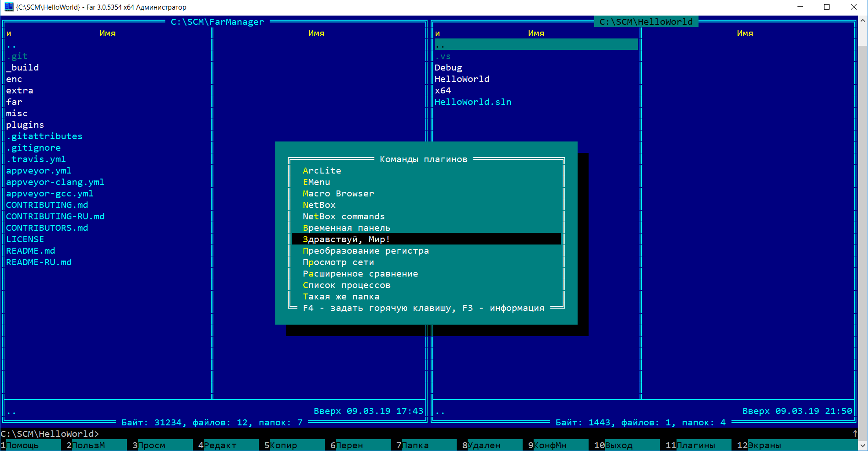868x451 pixels.
Task: Select HelloWorld folder in right panel
Action: point(462,79)
